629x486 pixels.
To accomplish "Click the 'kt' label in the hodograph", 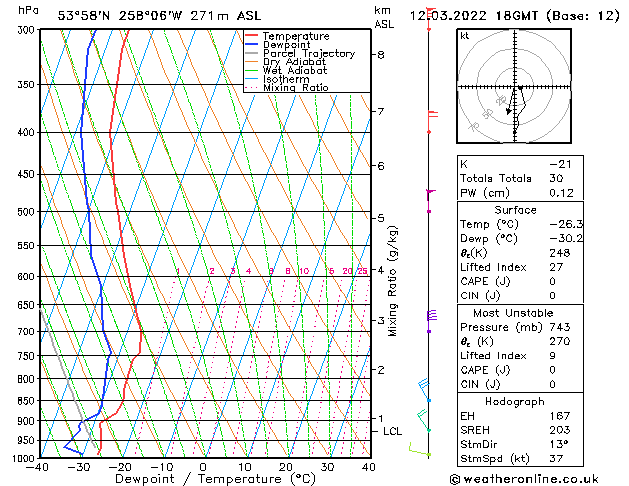I will (x=465, y=36).
